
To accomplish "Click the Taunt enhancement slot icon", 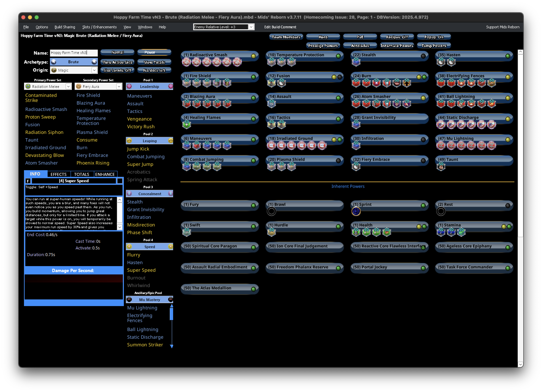I will pos(441,166).
